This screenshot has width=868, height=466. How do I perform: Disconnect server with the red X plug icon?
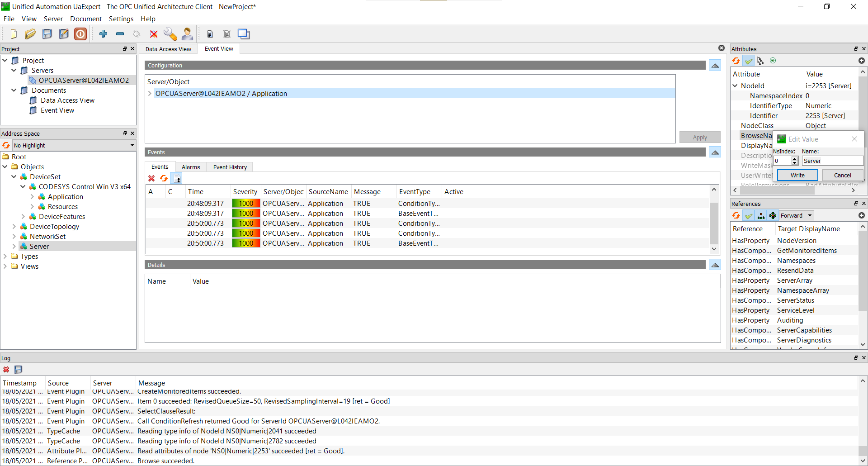pyautogui.click(x=154, y=34)
